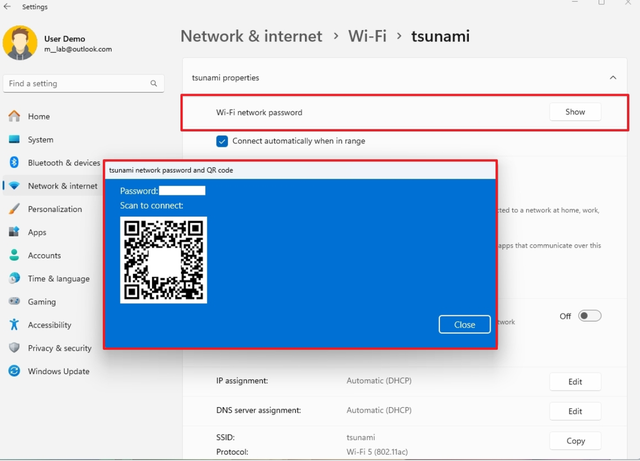Close the password and QR code dialog
Screen dimensions: 640x461
[x=464, y=325]
